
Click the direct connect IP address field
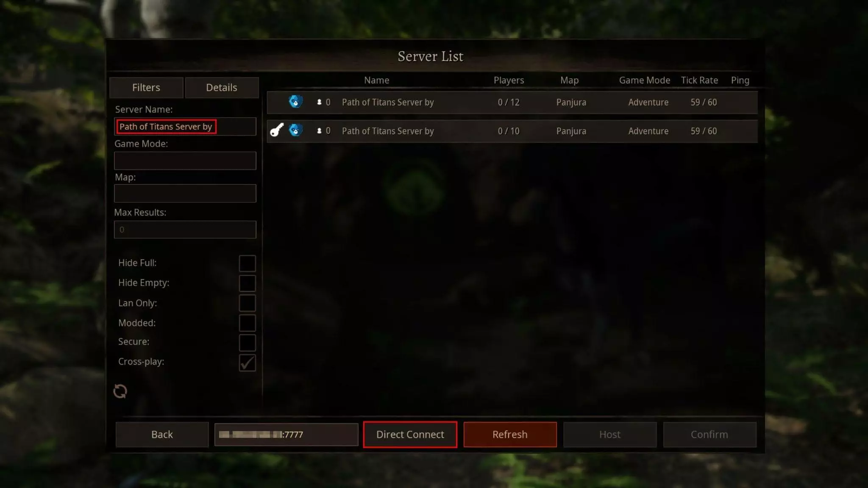(286, 434)
